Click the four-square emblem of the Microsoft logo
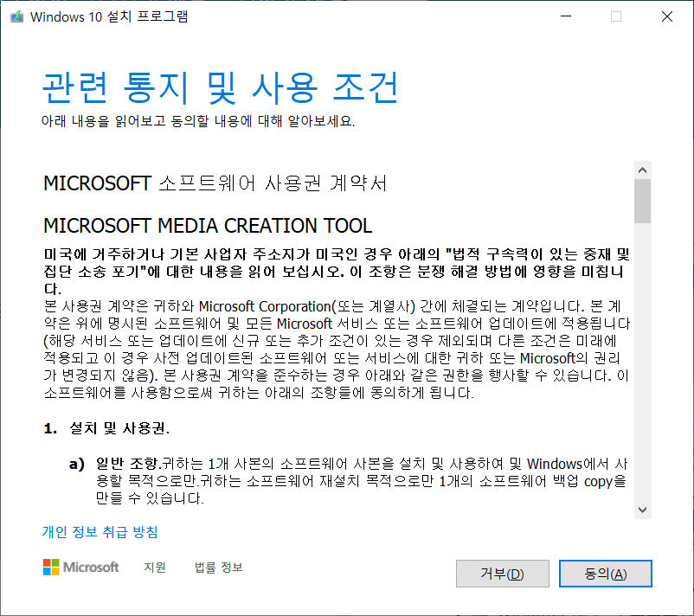This screenshot has height=616, width=694. tap(51, 566)
